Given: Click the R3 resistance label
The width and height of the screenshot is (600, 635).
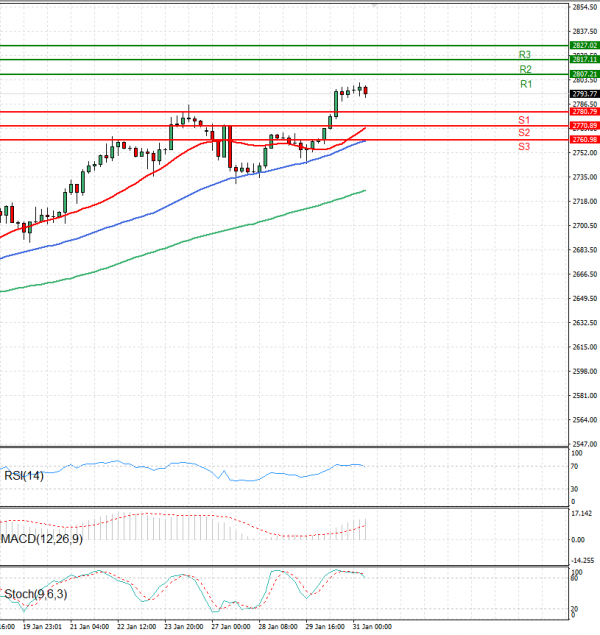Looking at the screenshot, I should pos(525,54).
